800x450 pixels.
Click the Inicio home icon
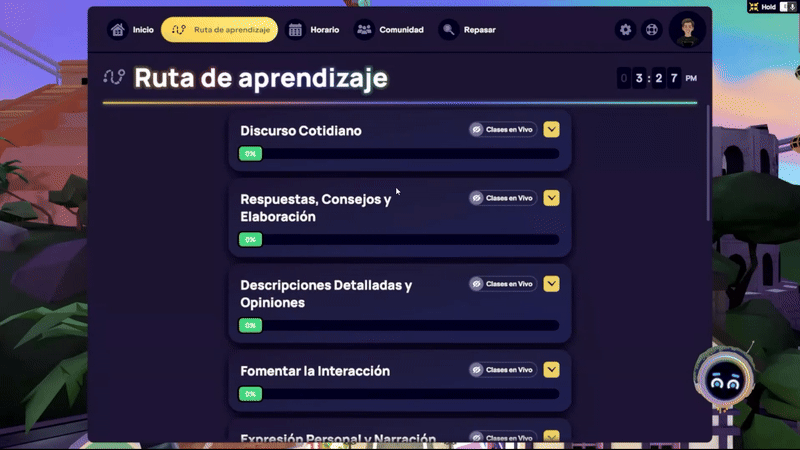(119, 30)
